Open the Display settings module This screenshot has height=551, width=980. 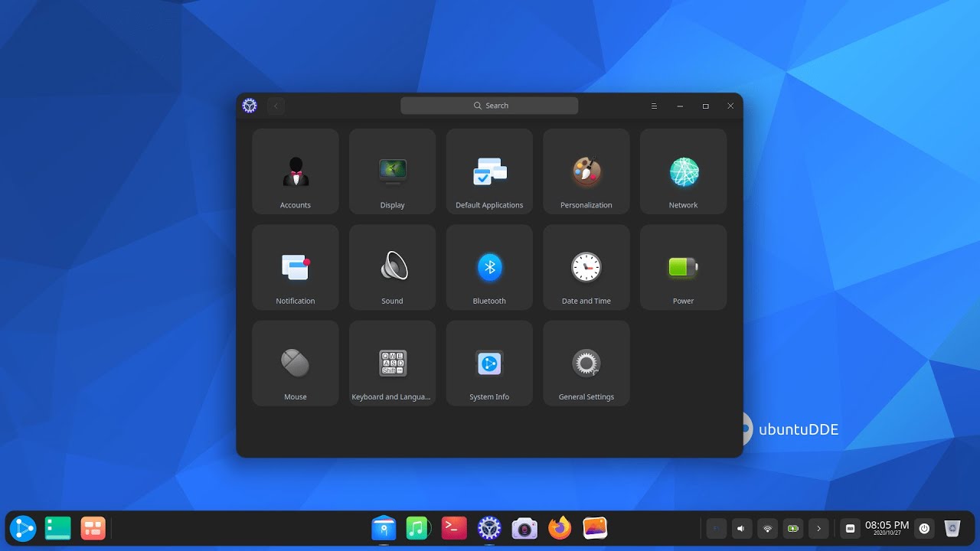[x=392, y=171]
